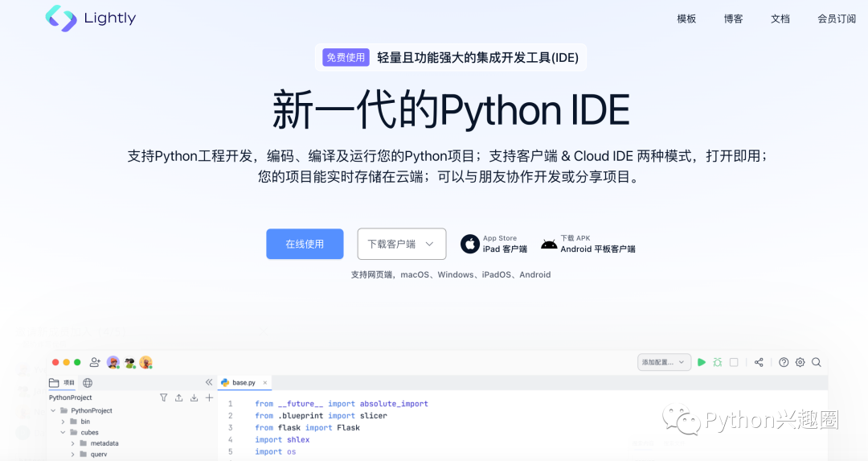Click the filter funnel icon
The width and height of the screenshot is (868, 461).
coord(163,397)
